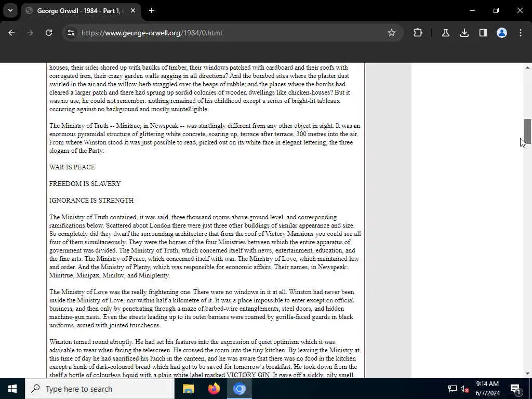Image resolution: width=532 pixels, height=399 pixels.
Task: Click the scrollbar up arrow
Action: 527,68
